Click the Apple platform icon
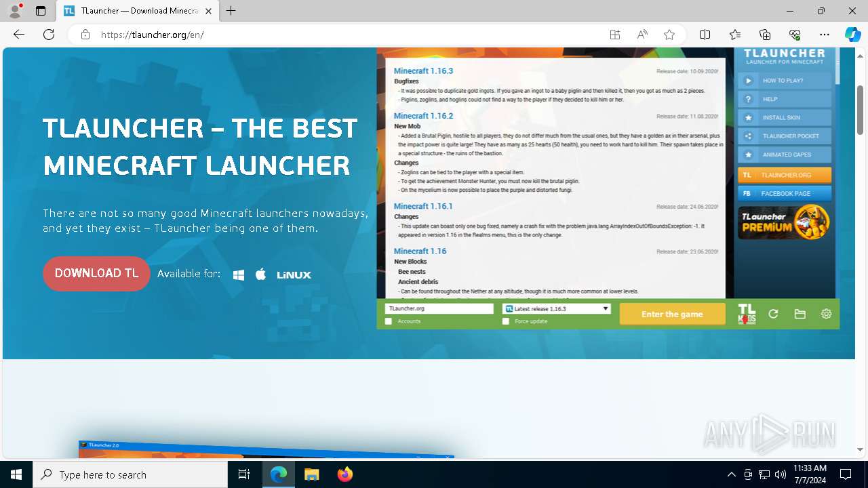 click(260, 274)
